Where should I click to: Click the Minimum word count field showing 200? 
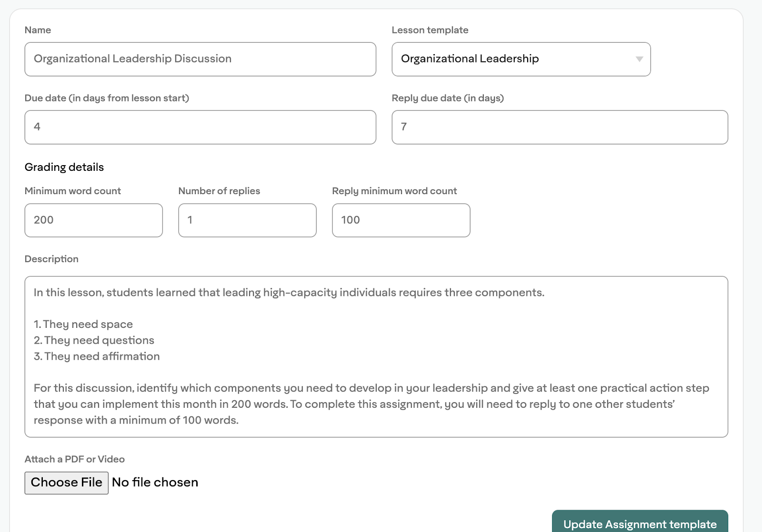pyautogui.click(x=93, y=220)
